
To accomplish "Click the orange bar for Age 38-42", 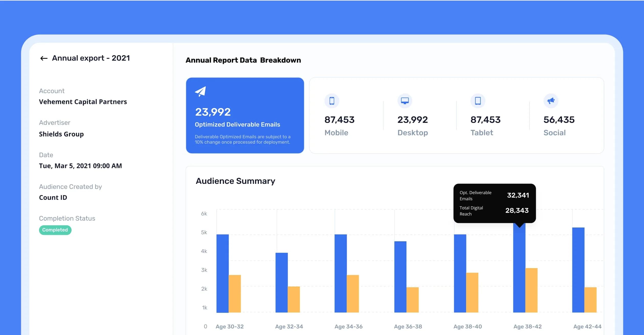I will tap(531, 290).
